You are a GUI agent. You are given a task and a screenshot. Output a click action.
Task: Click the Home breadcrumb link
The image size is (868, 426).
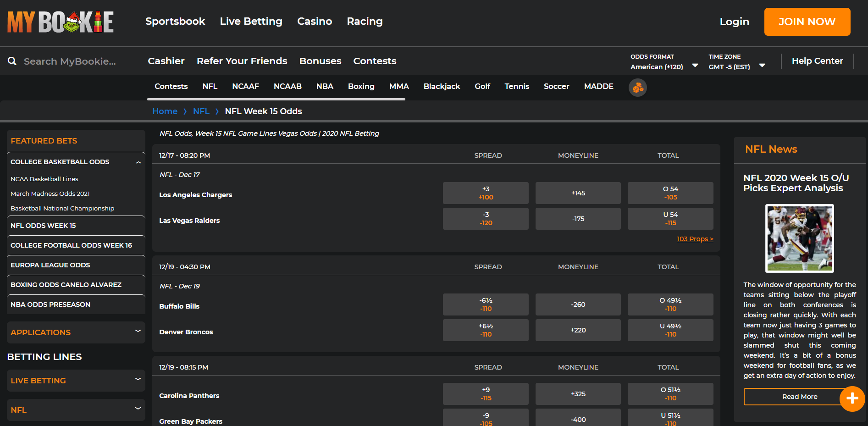165,111
